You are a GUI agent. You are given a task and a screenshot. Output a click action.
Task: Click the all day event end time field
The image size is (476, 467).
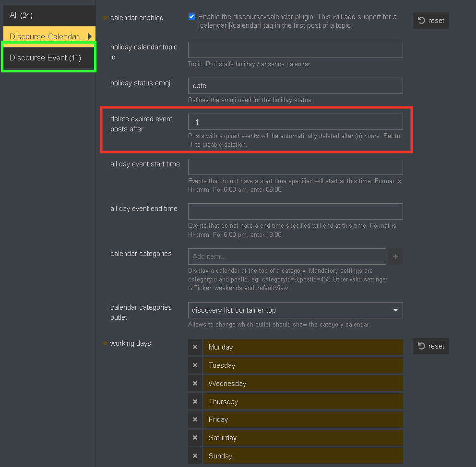(296, 211)
